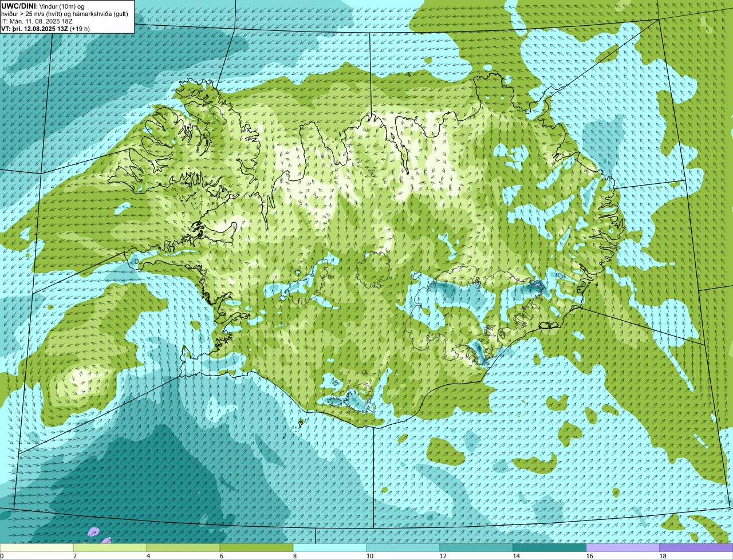The width and height of the screenshot is (733, 560).
Task: Click the legend scale label '16'
Action: coord(590,556)
